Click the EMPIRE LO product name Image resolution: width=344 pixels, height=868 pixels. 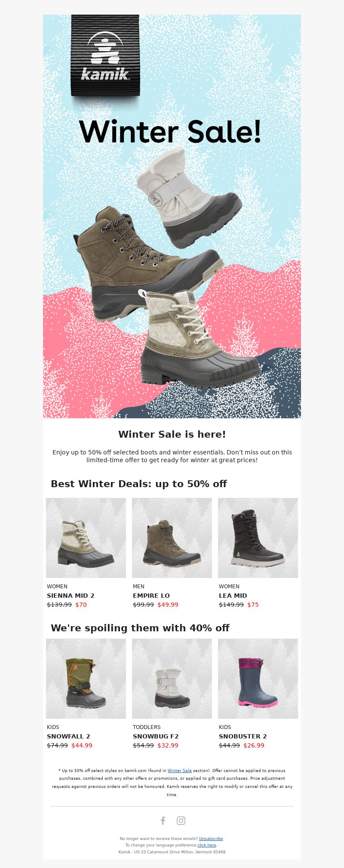point(151,596)
